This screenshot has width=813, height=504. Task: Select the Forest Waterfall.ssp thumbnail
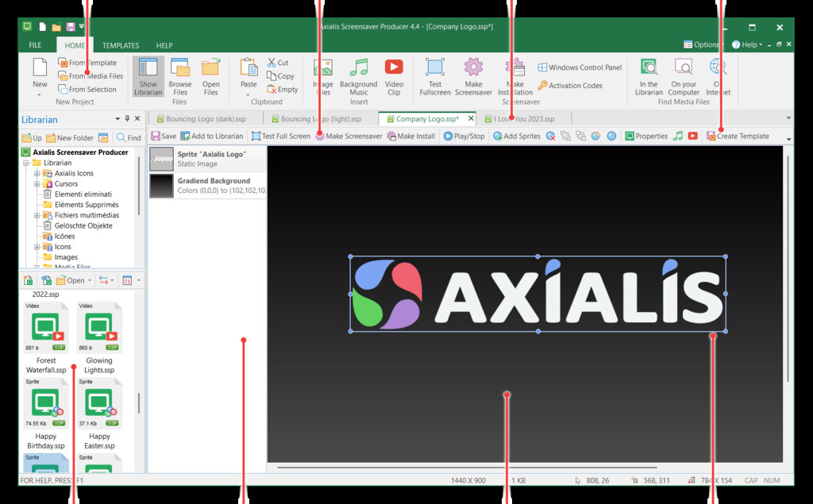pyautogui.click(x=47, y=327)
